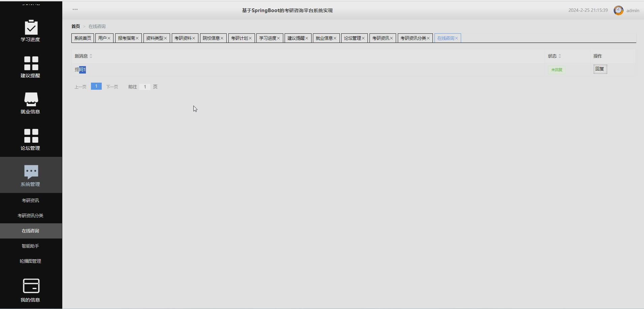This screenshot has width=644, height=309.
Task: Select page 1 in pagination
Action: point(96,86)
